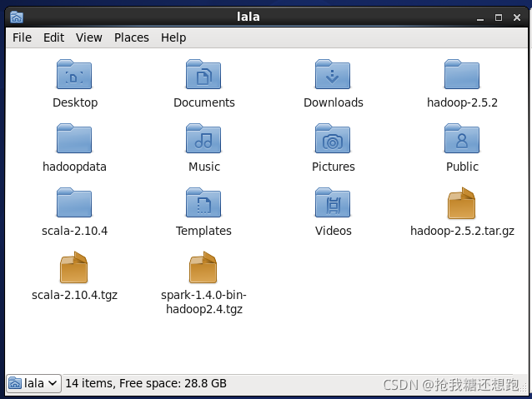The image size is (532, 399).
Task: Open the File menu
Action: click(22, 37)
